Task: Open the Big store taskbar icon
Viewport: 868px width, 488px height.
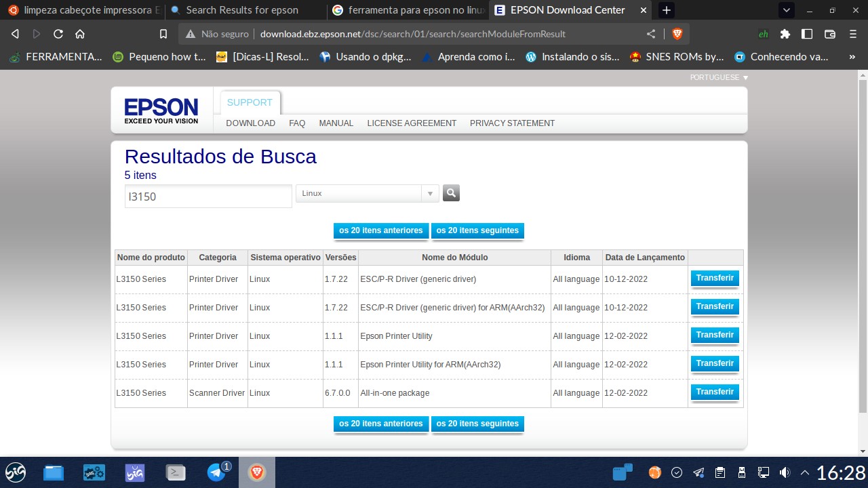Action: (135, 472)
